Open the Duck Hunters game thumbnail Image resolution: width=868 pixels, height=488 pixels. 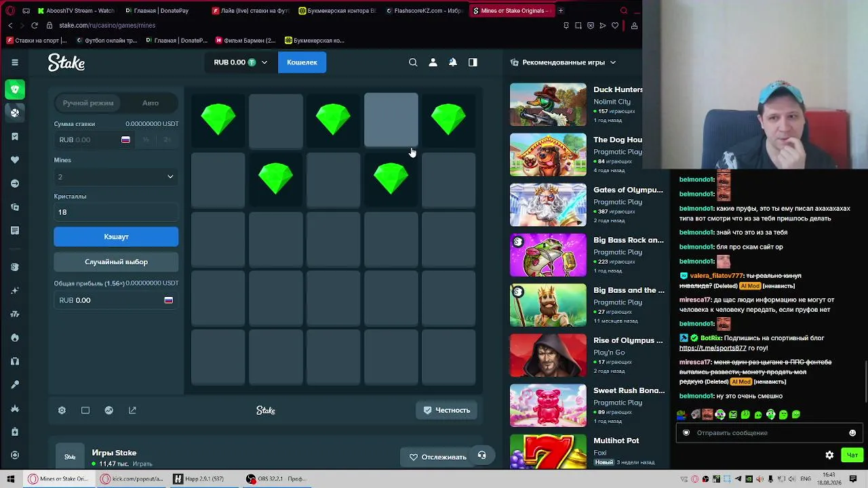pos(548,104)
